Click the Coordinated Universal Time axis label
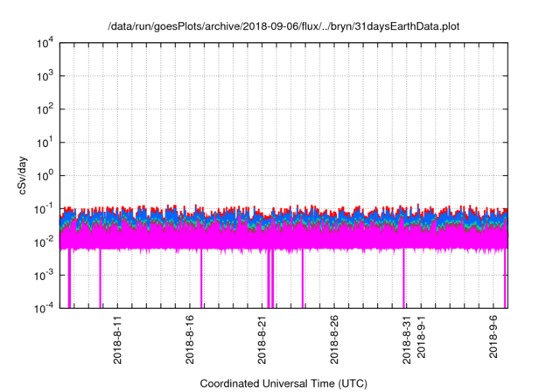Screen dimensions: 560x392 coord(283,384)
